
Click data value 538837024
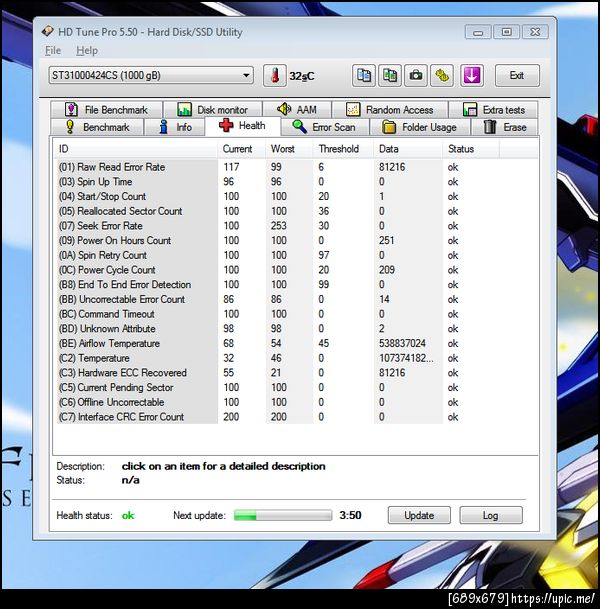402,343
